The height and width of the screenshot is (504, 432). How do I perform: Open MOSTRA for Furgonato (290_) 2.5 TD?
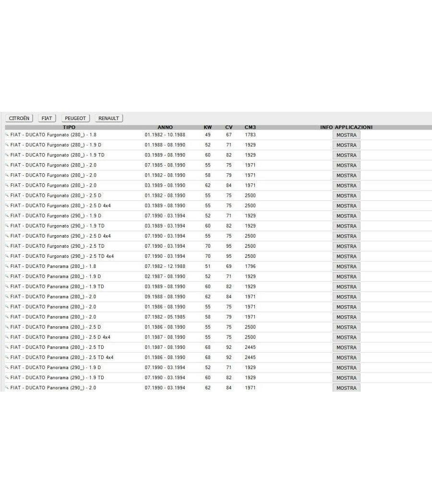click(x=347, y=246)
